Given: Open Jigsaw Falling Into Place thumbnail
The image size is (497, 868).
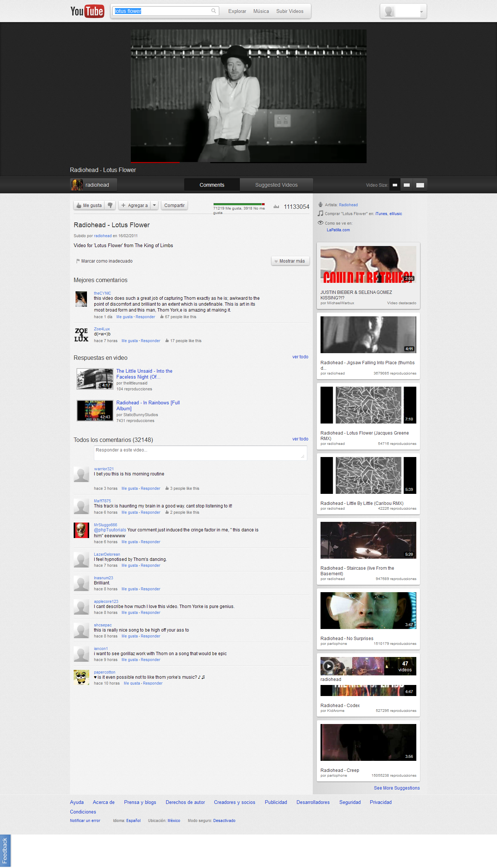Looking at the screenshot, I should 368,334.
